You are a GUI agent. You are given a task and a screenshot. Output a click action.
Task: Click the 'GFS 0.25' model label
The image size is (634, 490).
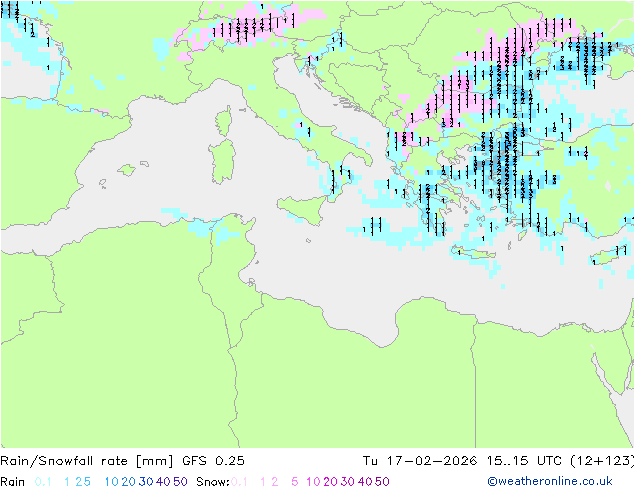coord(213,460)
